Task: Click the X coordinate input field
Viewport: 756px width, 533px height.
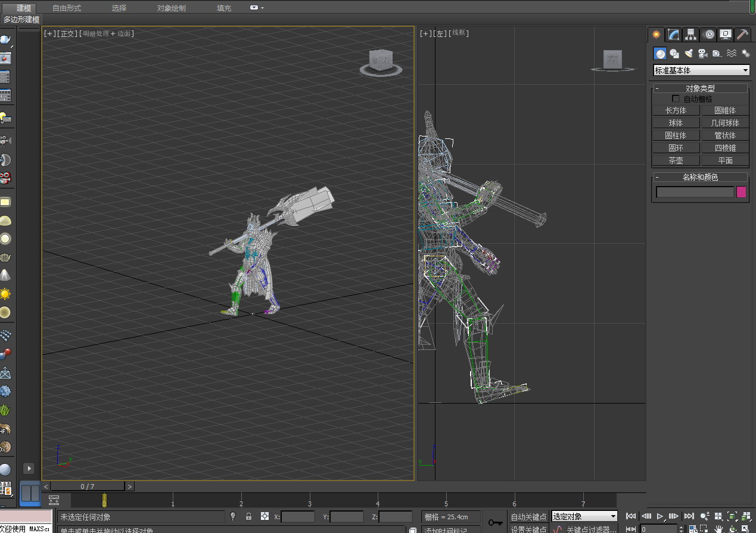Action: click(298, 517)
